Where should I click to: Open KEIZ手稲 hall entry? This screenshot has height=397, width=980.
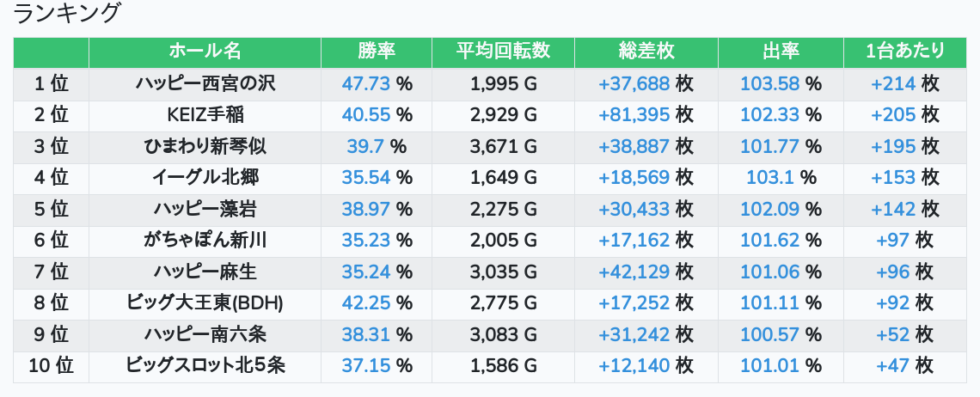205,115
